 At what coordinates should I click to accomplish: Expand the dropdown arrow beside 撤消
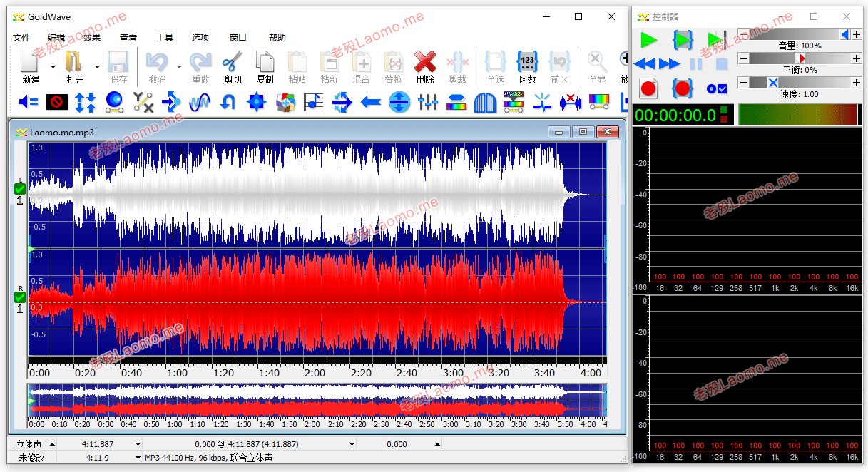pos(179,67)
